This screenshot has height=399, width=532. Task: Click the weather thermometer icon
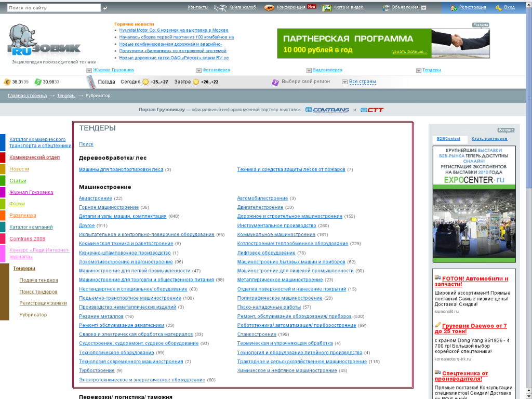(x=91, y=82)
